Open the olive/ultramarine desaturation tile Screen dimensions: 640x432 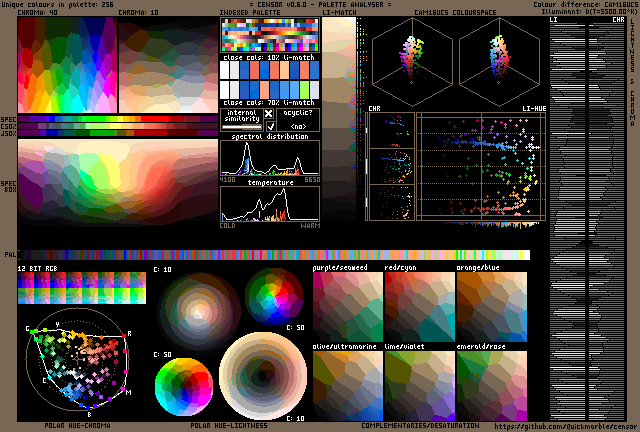pyautogui.click(x=348, y=386)
